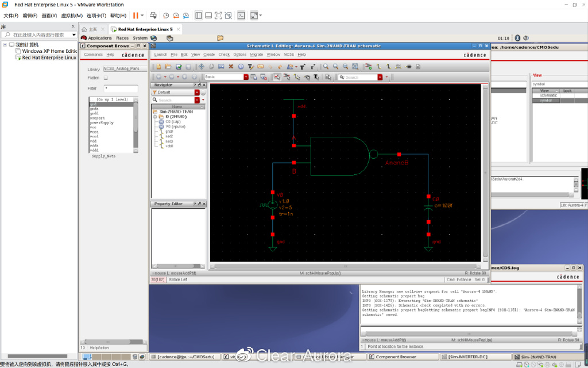The image size is (588, 368).
Task: Select net2 in the Navigator tree
Action: click(x=169, y=136)
